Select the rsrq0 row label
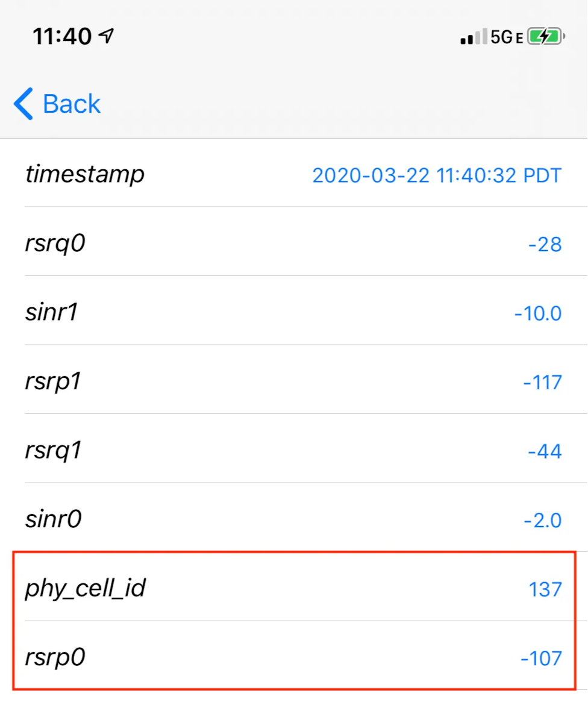 pyautogui.click(x=55, y=244)
